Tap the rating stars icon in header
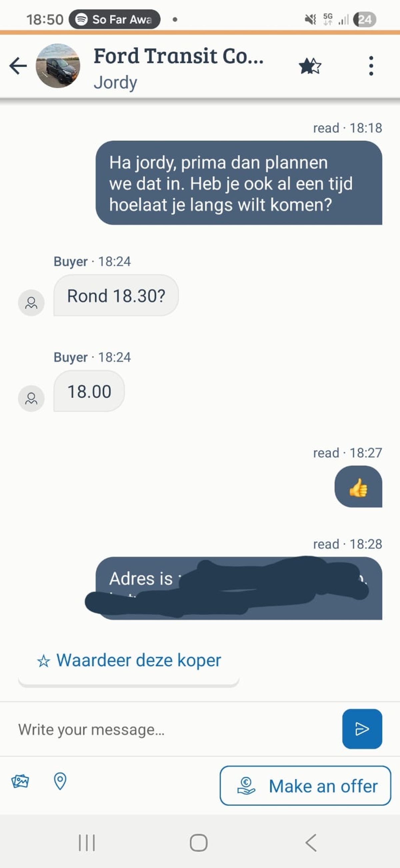 coord(310,66)
